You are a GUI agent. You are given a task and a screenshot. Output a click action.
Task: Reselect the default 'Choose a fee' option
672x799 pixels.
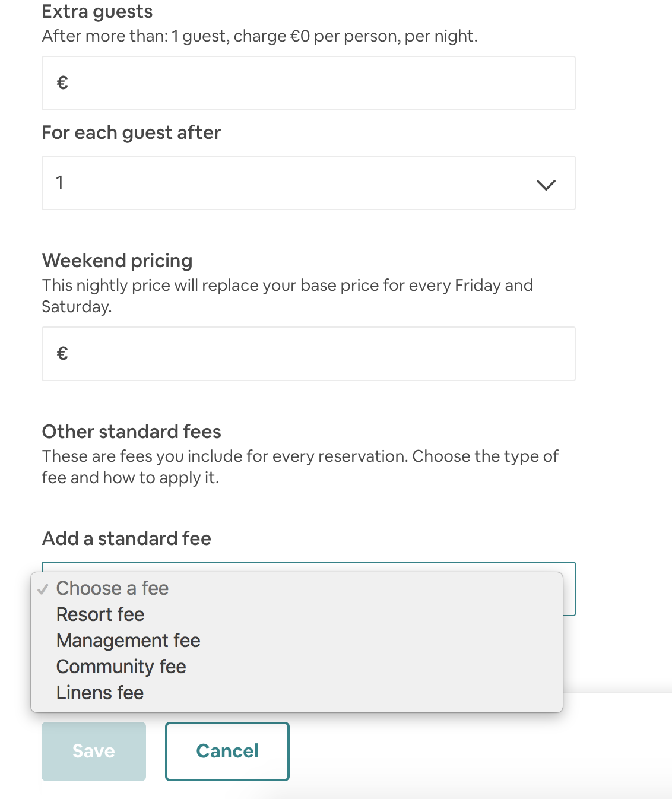[112, 589]
